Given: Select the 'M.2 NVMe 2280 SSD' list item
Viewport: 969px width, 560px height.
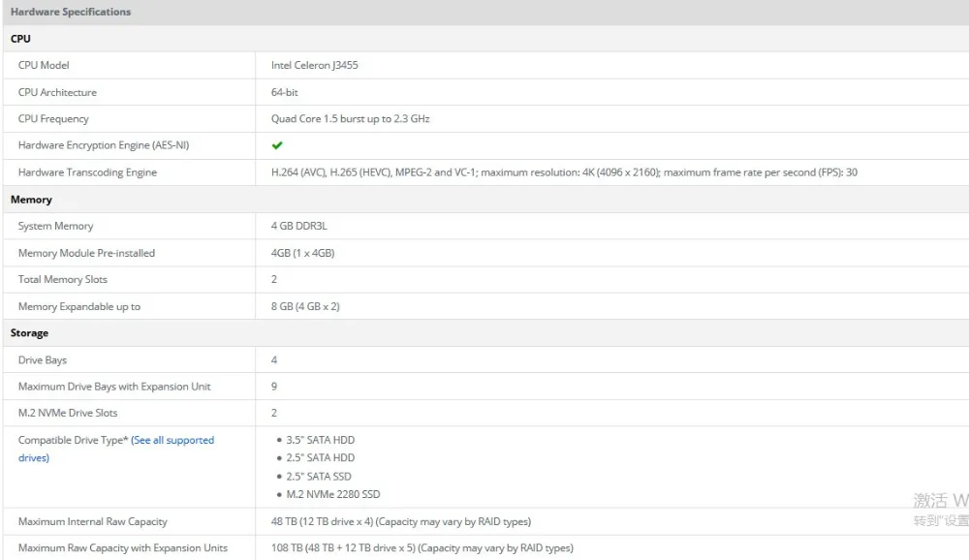Looking at the screenshot, I should [333, 494].
